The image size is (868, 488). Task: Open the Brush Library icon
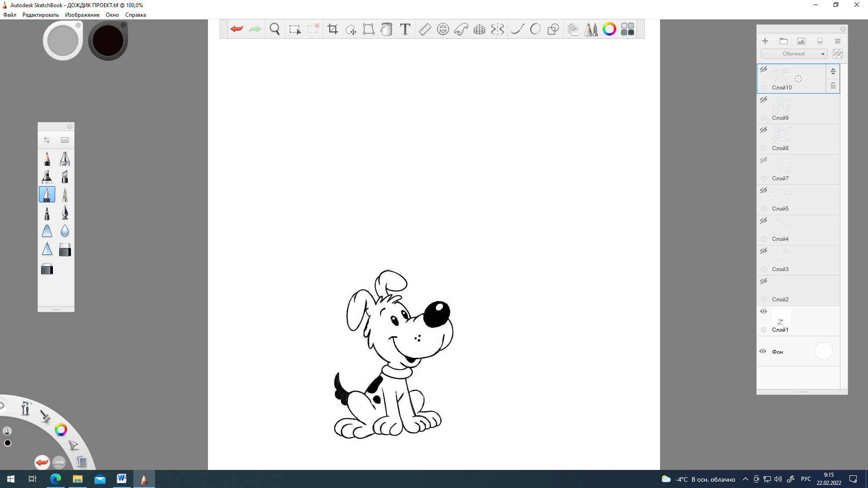click(65, 140)
